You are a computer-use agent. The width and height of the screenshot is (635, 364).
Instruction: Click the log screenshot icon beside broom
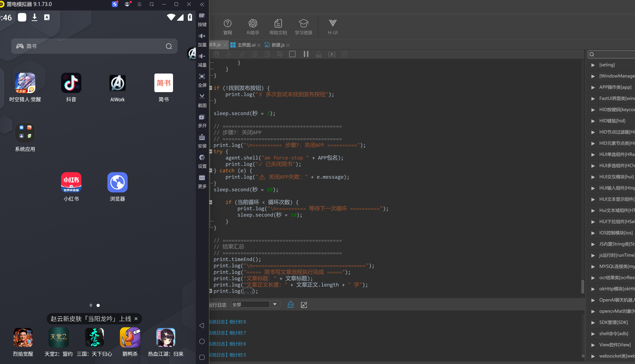[304, 305]
